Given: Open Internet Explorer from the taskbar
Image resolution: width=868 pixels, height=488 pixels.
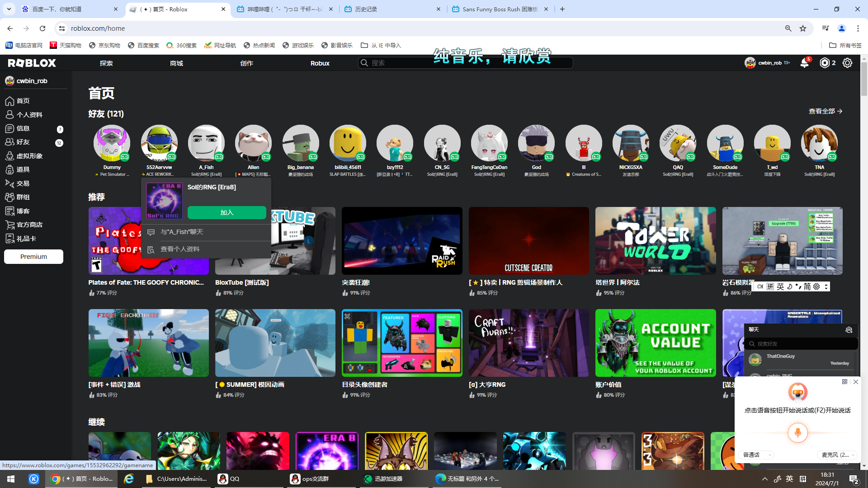Looking at the screenshot, I should (129, 479).
